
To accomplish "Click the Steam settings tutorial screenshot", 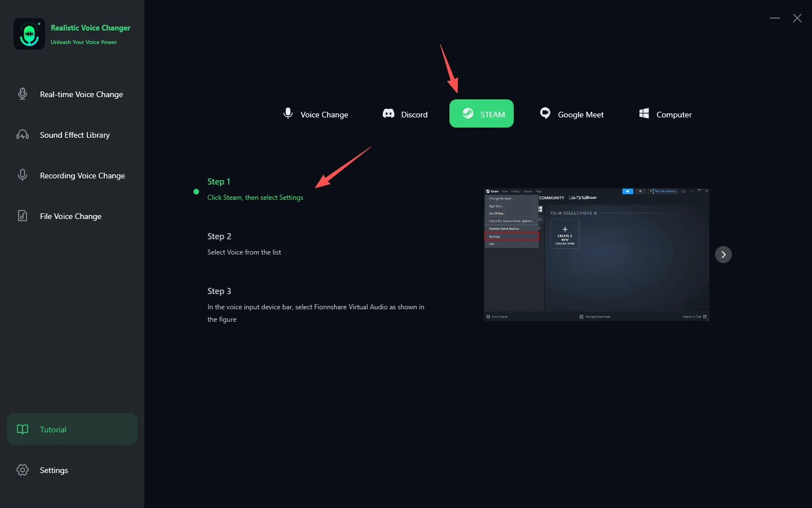I will pos(596,255).
